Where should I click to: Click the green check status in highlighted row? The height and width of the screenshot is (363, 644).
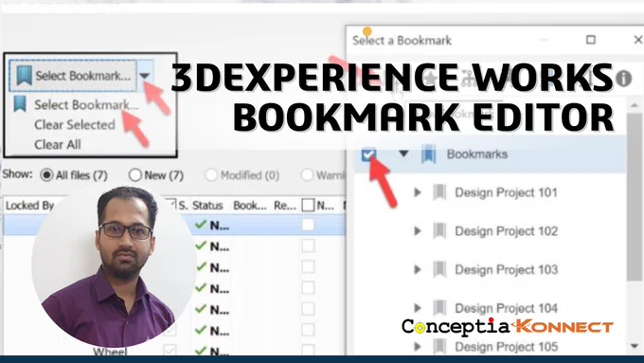click(x=201, y=225)
